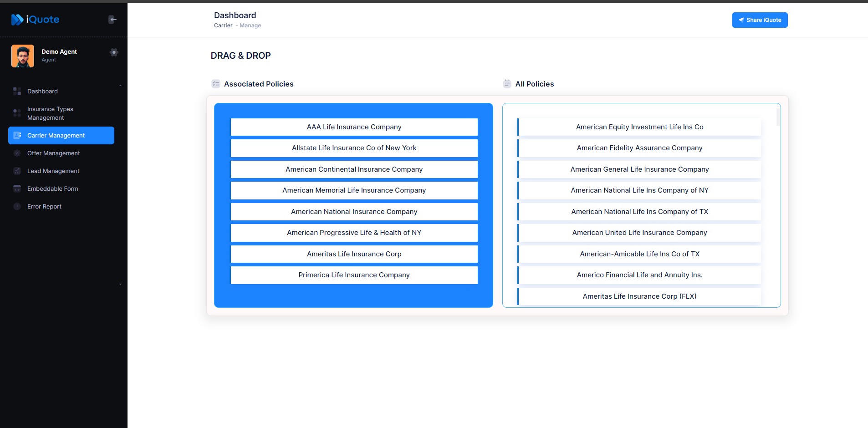The image size is (868, 428).
Task: Select Americo Financial Life and Annuity Ins.
Action: (639, 275)
